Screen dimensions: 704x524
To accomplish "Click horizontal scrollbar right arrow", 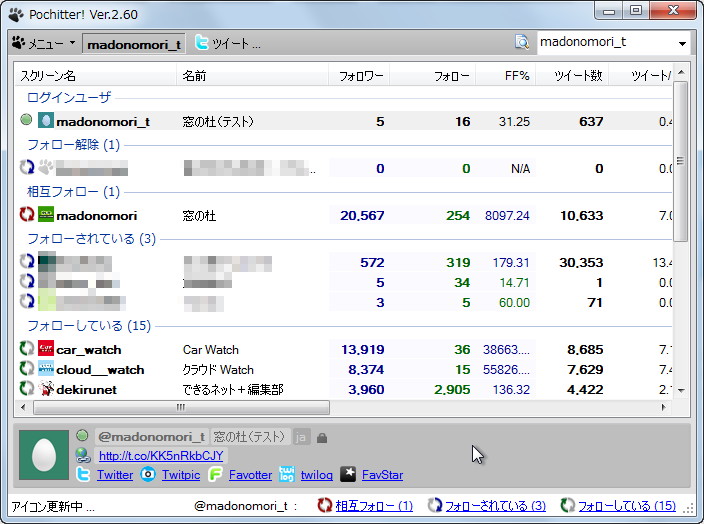I will [x=664, y=408].
